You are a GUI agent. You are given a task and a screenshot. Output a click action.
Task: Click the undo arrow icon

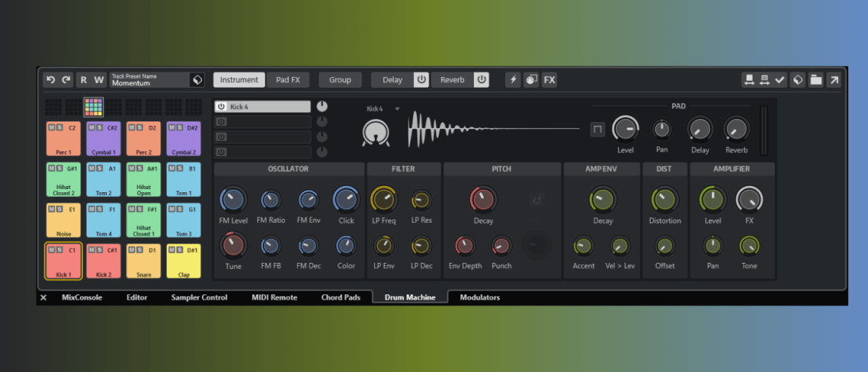51,80
